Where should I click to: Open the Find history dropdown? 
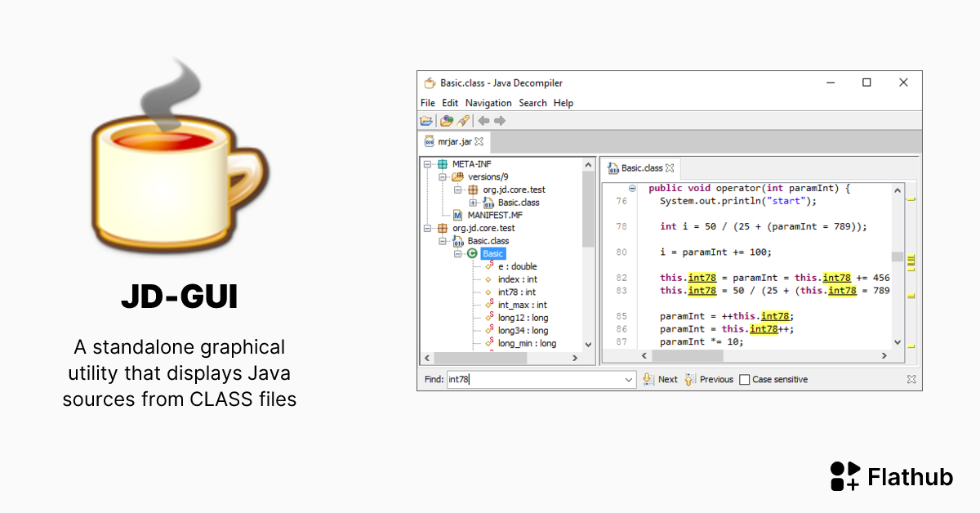tap(628, 380)
